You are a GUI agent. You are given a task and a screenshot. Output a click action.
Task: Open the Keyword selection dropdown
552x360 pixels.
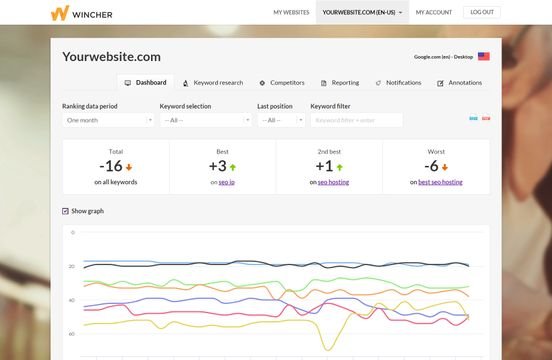(206, 120)
